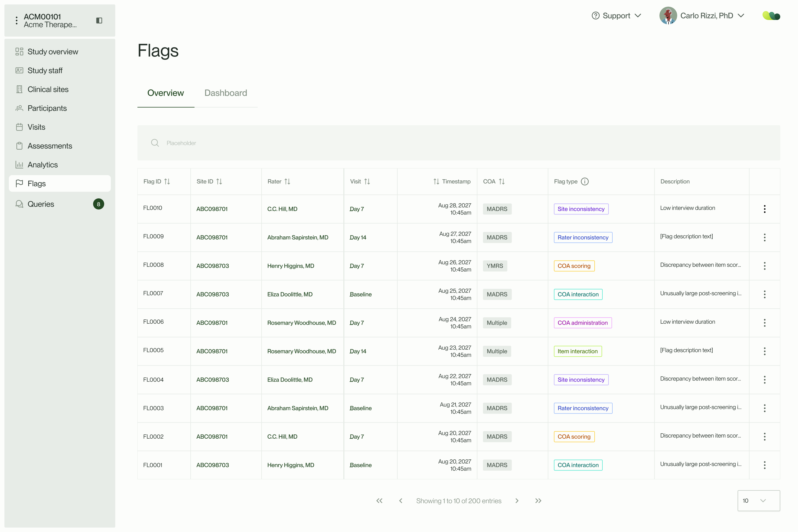Open row actions for FL0003

click(x=764, y=408)
